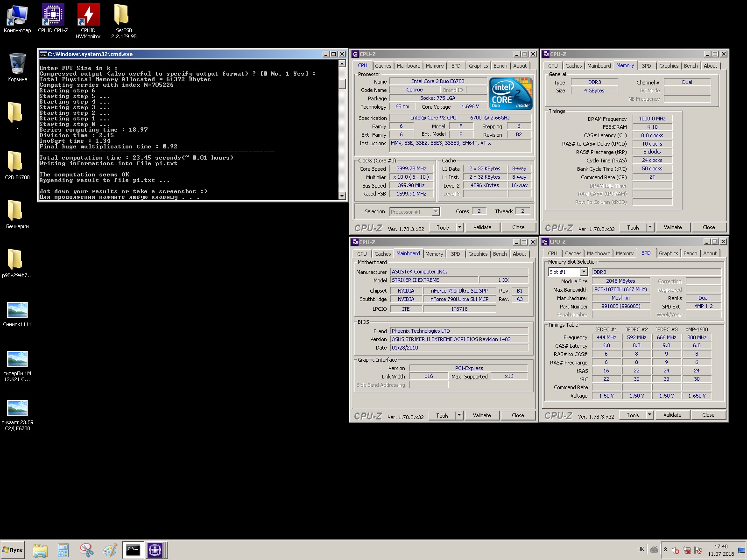Open CPU tab in SPD window
This screenshot has width=747, height=560.
(552, 253)
